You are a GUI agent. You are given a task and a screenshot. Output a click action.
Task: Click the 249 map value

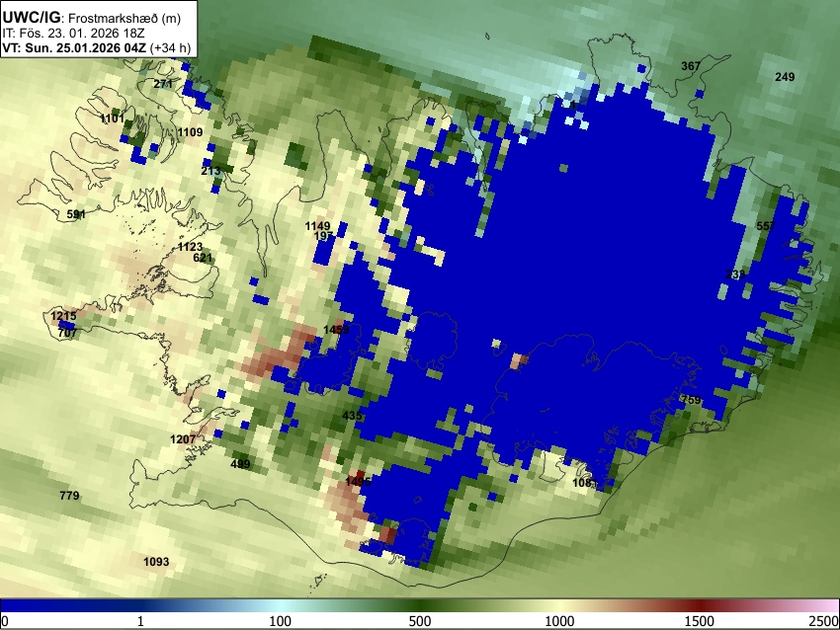785,77
